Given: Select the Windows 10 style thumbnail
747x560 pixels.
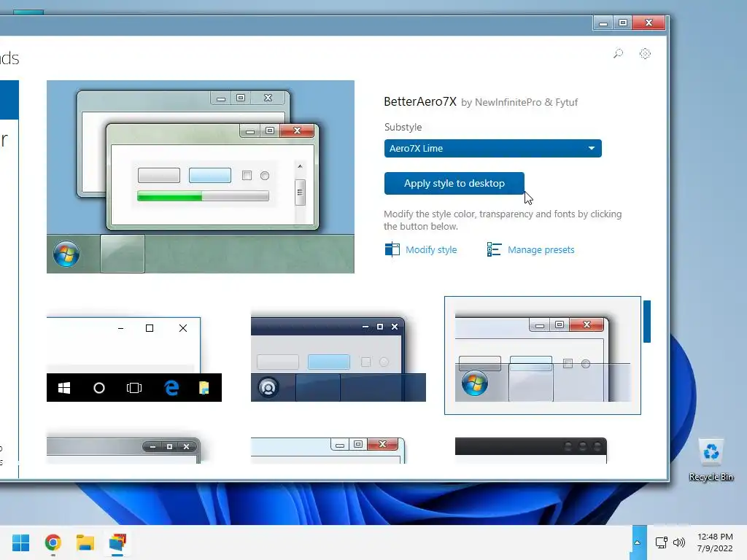Looking at the screenshot, I should point(134,359).
